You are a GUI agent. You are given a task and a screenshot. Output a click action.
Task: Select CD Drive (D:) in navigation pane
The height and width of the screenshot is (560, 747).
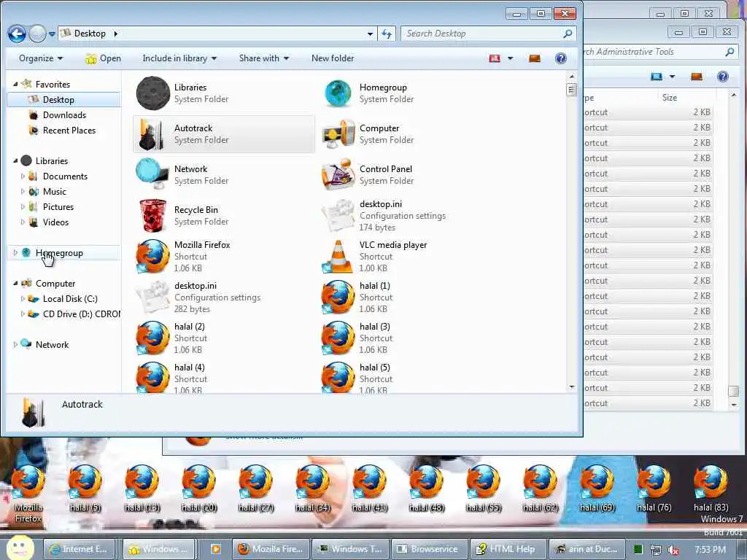(x=81, y=314)
